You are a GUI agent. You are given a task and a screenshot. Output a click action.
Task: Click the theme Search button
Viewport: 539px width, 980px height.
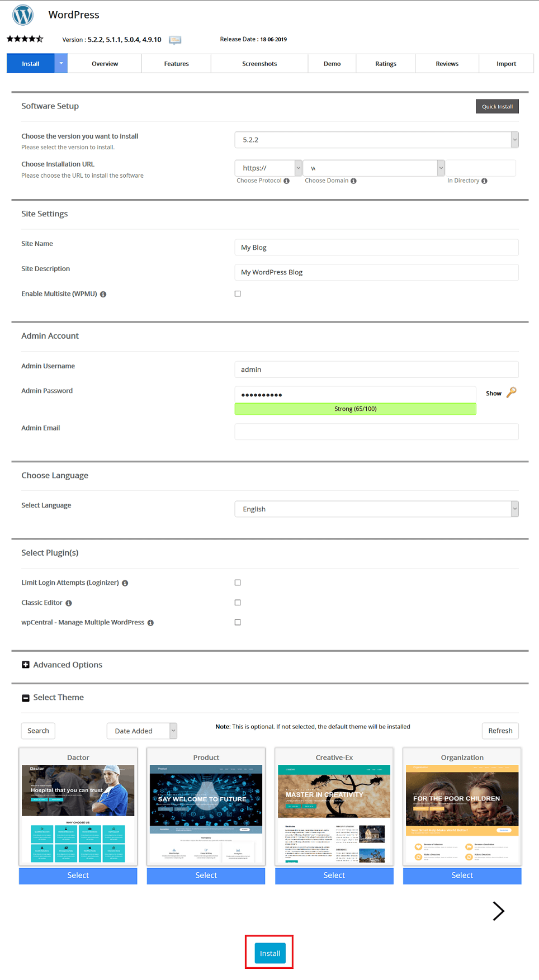(38, 731)
